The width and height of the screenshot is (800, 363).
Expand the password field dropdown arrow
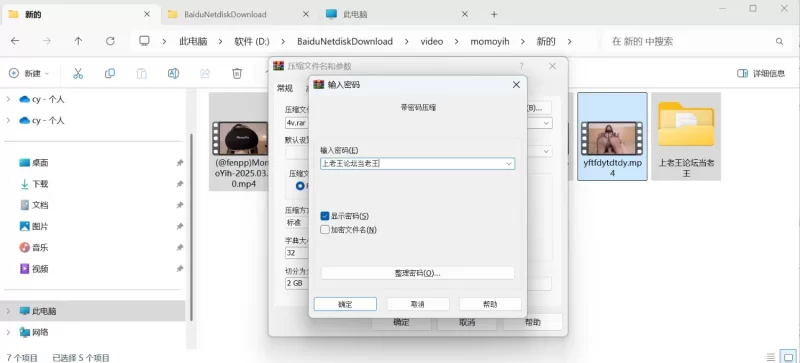click(509, 164)
